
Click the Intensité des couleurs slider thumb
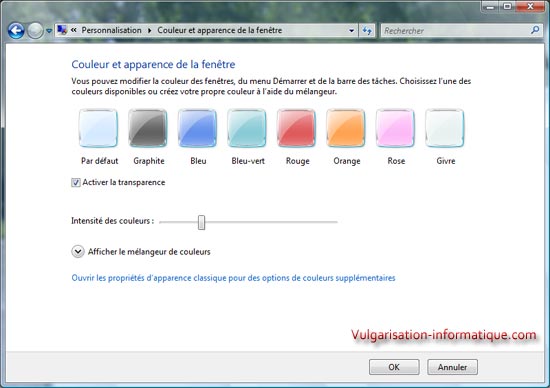click(201, 222)
